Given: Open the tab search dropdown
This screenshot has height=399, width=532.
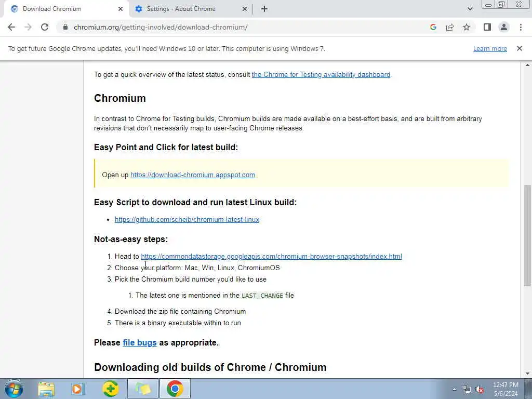Looking at the screenshot, I should (470, 9).
